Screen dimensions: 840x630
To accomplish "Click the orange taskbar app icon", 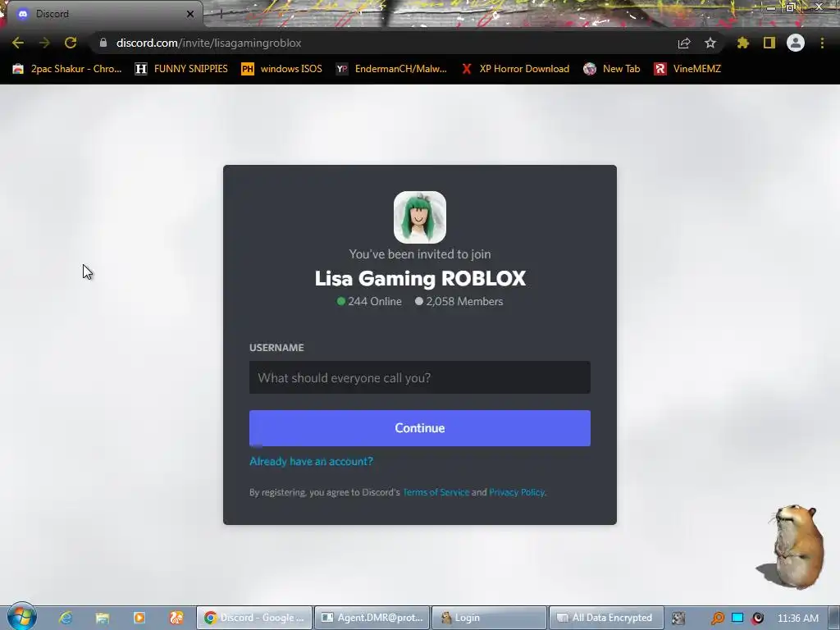I will click(176, 618).
